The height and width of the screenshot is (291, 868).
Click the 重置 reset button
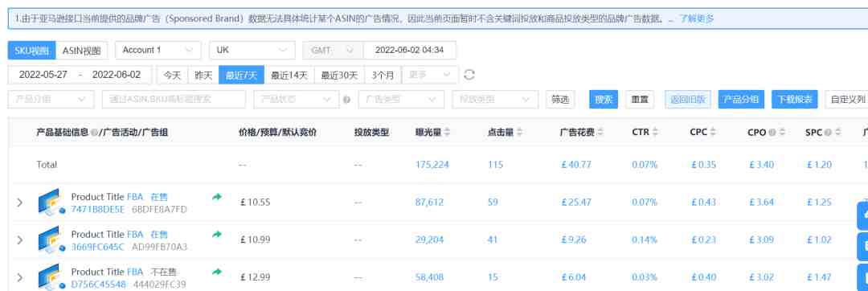click(x=640, y=100)
